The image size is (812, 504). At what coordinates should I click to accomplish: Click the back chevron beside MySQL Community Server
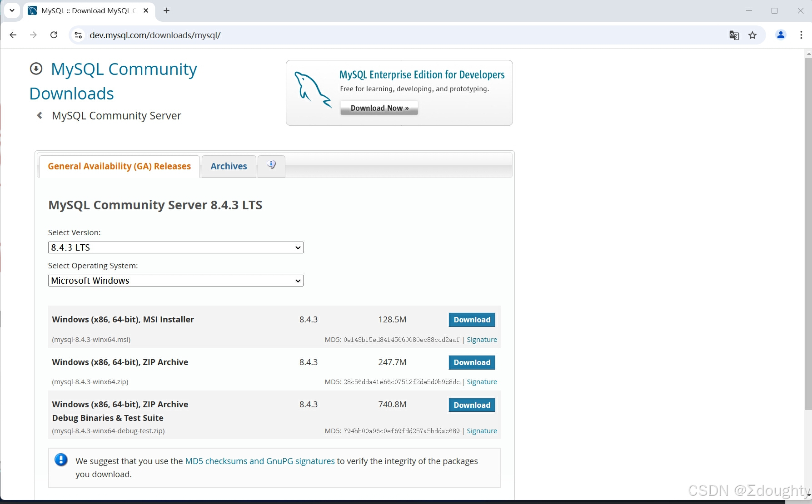(x=40, y=115)
